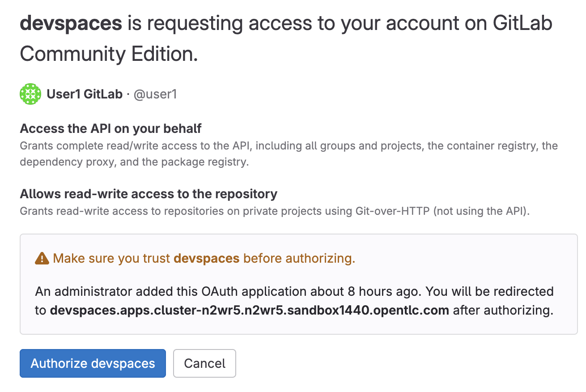Click 'Allows read-write access to the repository' heading
Viewport: 586px width, 392px height.
(x=149, y=194)
